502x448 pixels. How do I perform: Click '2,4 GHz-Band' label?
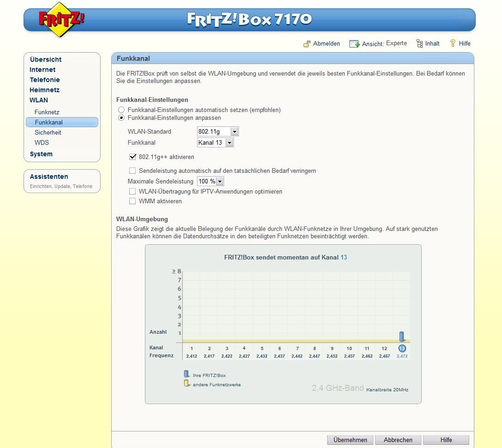[338, 388]
